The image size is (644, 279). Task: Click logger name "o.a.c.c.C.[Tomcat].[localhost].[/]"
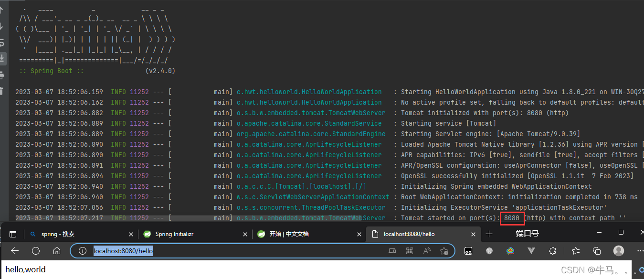coord(302,186)
